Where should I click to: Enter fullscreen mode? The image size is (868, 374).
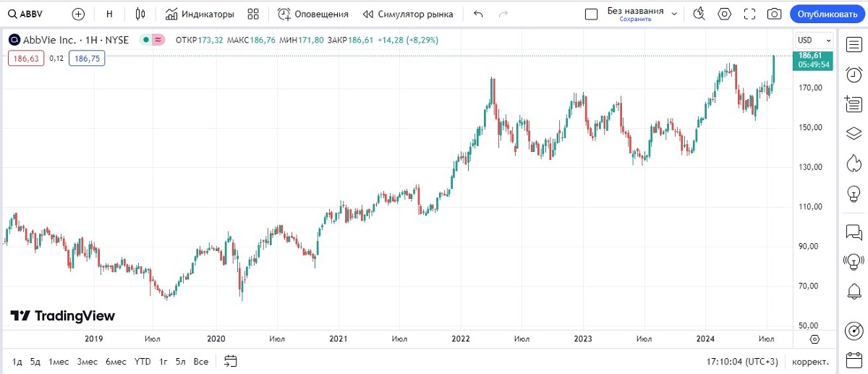point(749,14)
